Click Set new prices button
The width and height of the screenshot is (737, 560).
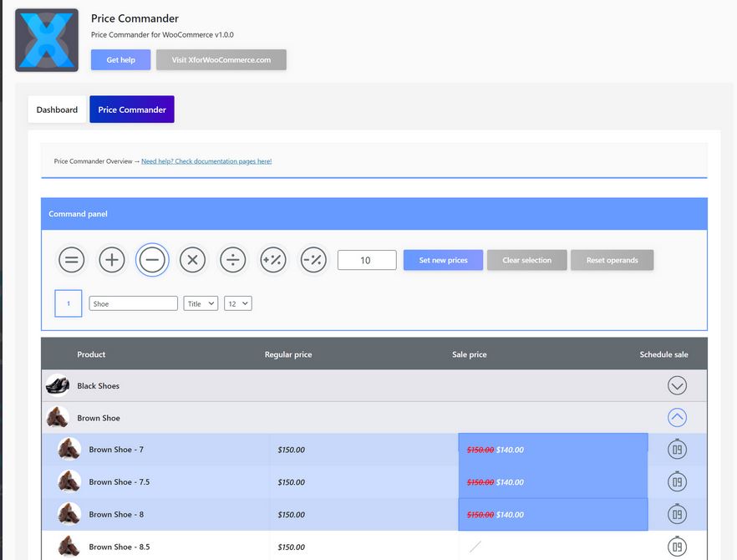(443, 260)
